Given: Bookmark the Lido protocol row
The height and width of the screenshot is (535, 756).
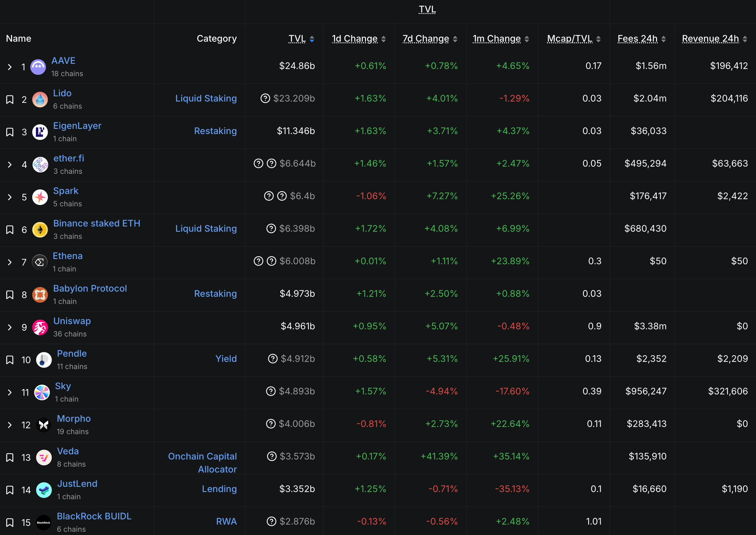Looking at the screenshot, I should pos(10,100).
